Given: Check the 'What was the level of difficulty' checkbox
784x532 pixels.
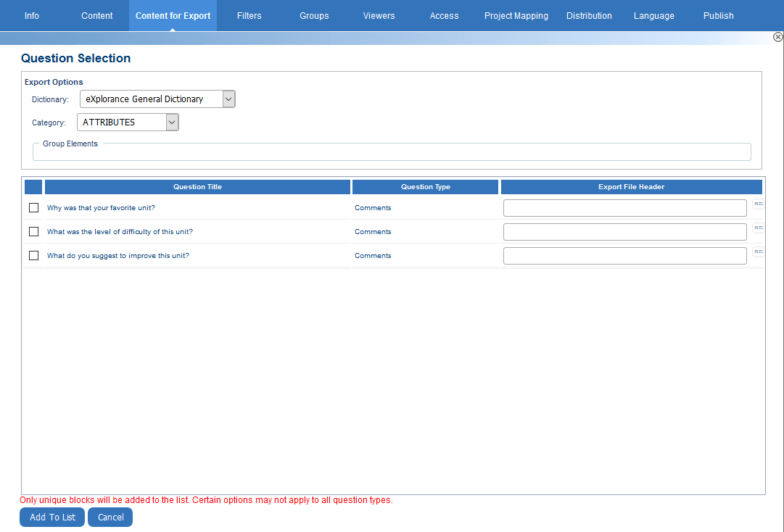Looking at the screenshot, I should coord(33,232).
